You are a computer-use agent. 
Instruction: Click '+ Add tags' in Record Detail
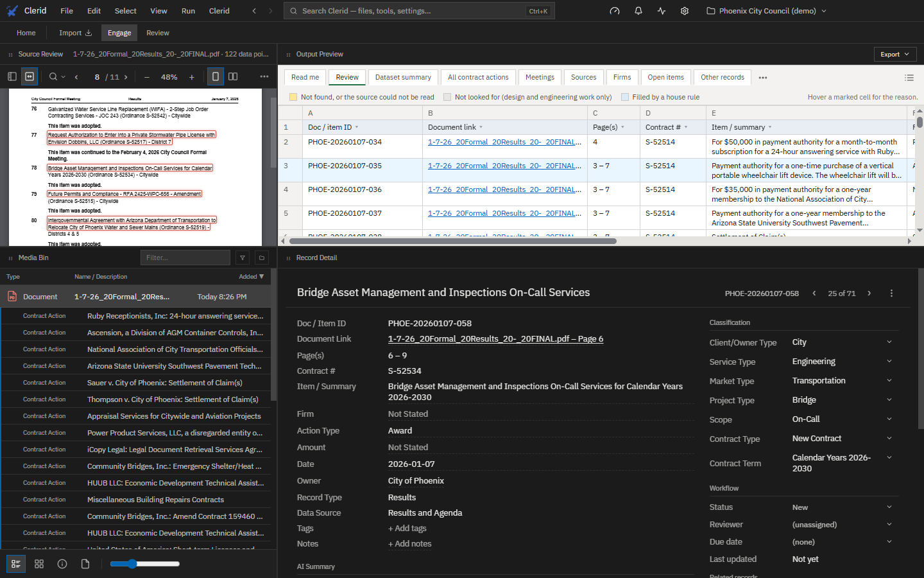click(407, 529)
